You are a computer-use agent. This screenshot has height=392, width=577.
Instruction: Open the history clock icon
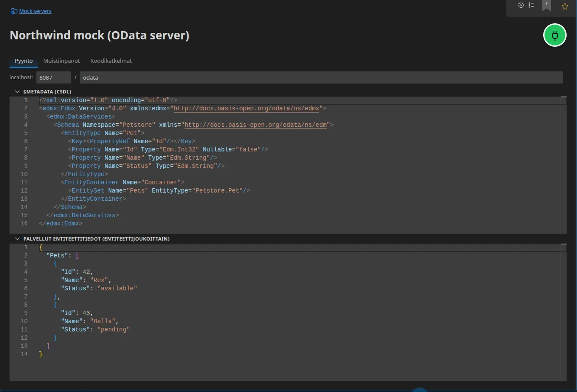click(521, 5)
